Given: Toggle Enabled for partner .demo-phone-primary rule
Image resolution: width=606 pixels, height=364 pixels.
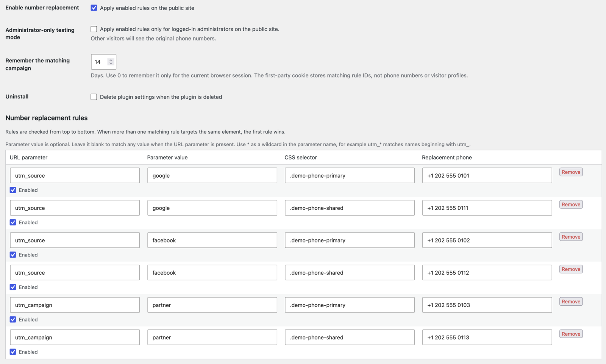Looking at the screenshot, I should 13,320.
